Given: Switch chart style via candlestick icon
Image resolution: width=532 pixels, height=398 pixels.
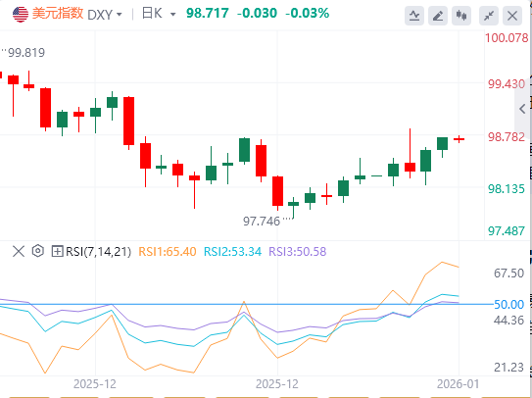Looking at the screenshot, I should pos(461,16).
